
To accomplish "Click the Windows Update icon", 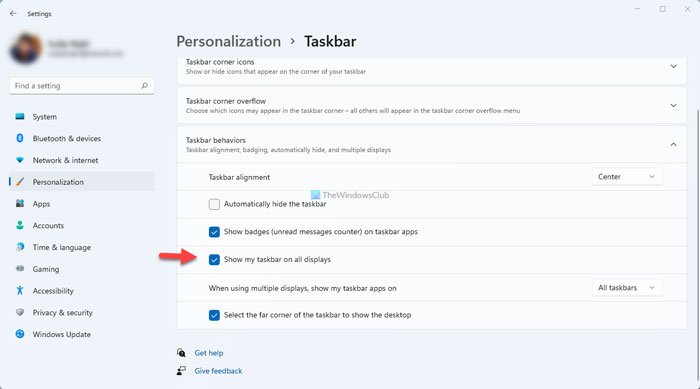I will (20, 334).
